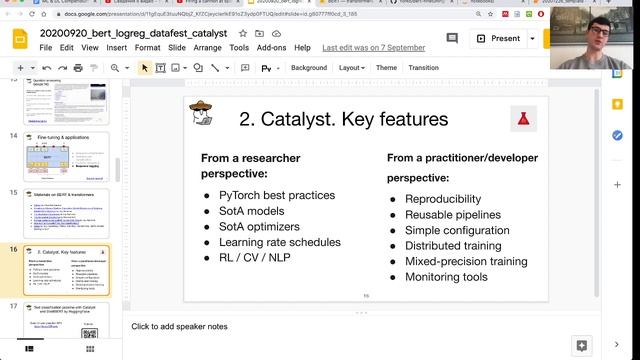Viewport: 640px width, 360px height.
Task: Insert an image
Action: [176, 68]
